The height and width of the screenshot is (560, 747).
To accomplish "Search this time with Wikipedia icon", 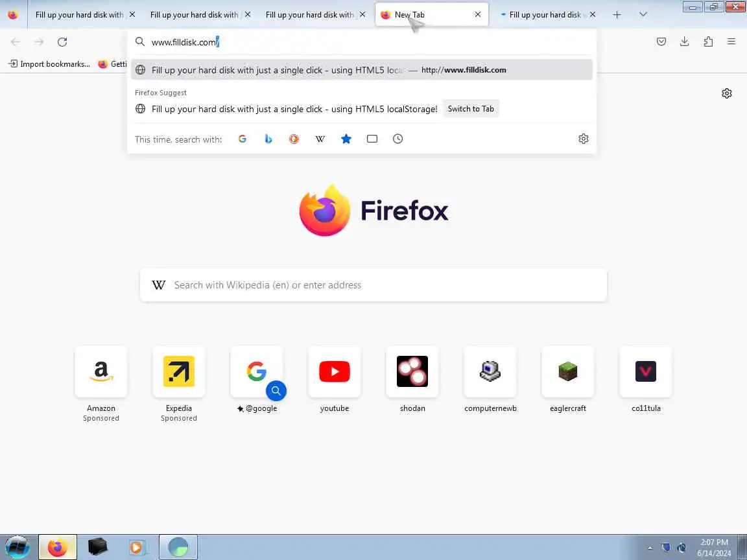I will pyautogui.click(x=320, y=139).
